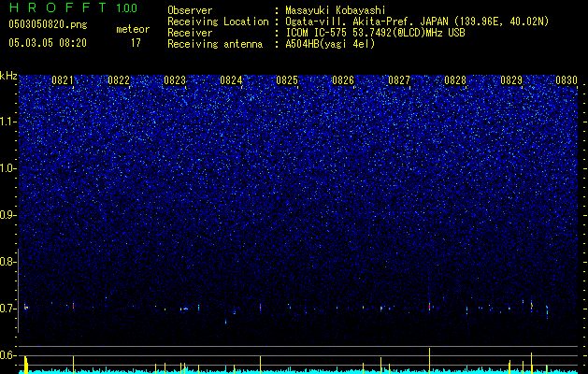
Task: Click the 0824 time marker
Action: coord(231,80)
